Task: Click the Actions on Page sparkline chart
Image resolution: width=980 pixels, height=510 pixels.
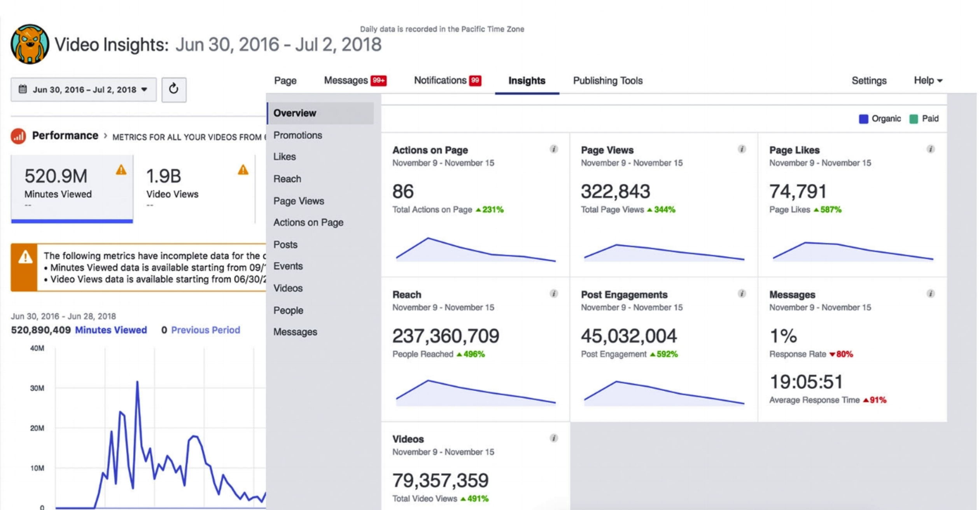Action: [476, 250]
